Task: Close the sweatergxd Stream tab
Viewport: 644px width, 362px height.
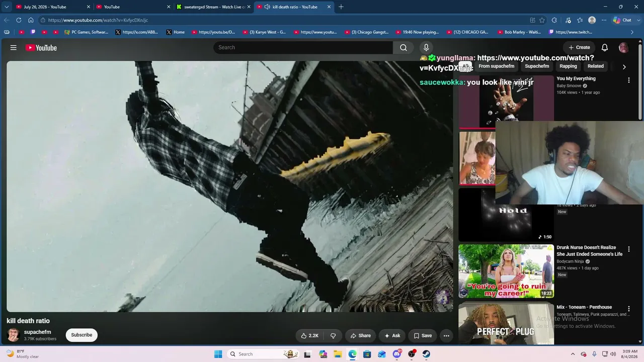Action: (249, 7)
